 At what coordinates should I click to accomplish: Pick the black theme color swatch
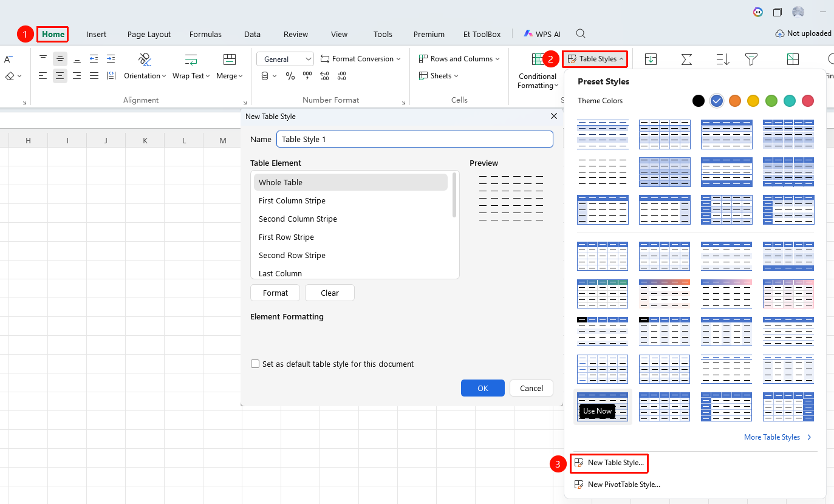point(699,101)
